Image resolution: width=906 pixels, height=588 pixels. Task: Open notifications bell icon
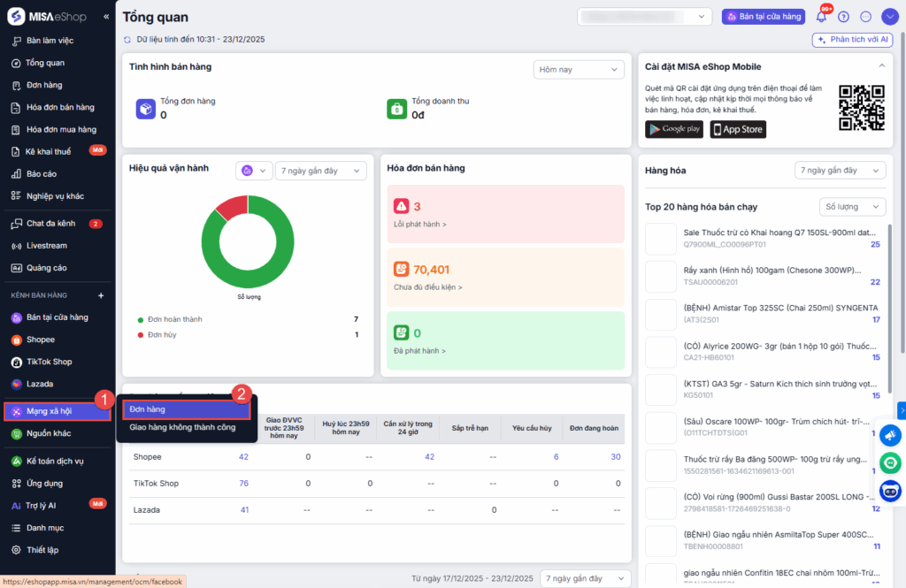(x=821, y=17)
